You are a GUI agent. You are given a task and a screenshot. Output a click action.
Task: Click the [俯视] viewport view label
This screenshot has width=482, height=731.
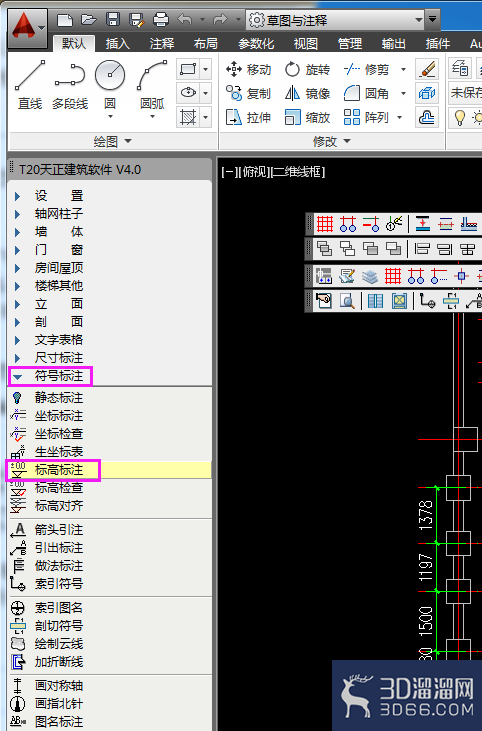[255, 172]
